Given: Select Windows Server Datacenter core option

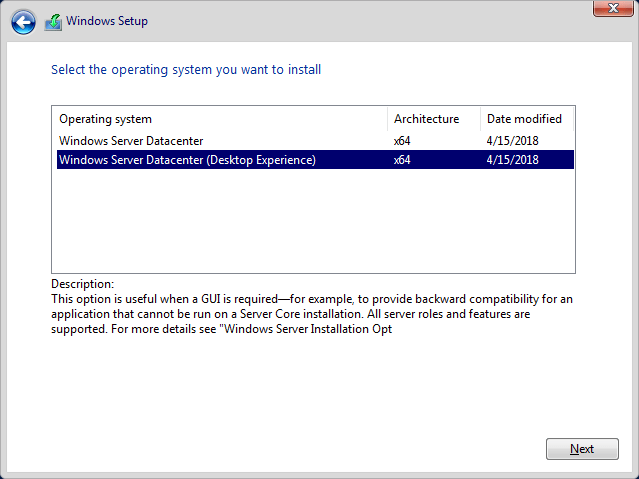Looking at the screenshot, I should [315, 141].
